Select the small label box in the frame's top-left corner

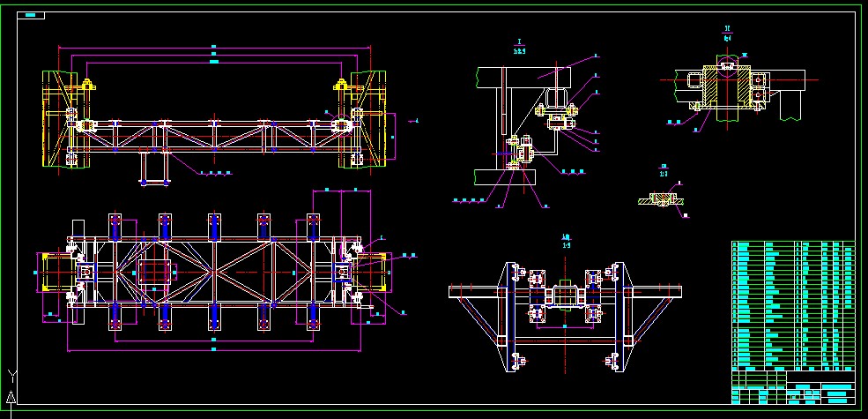pos(31,15)
